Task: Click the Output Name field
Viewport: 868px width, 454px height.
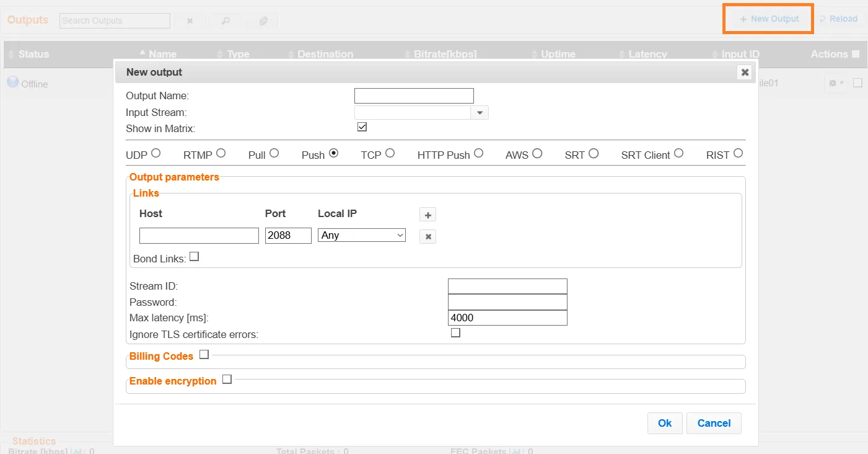Action: pos(414,96)
